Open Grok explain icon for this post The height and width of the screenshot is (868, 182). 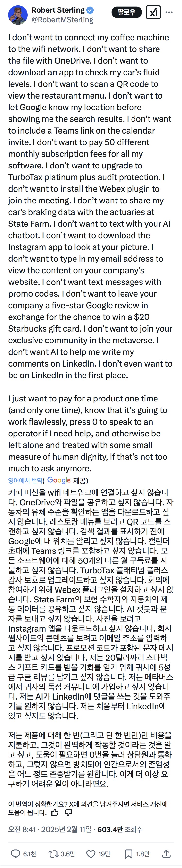153,12
